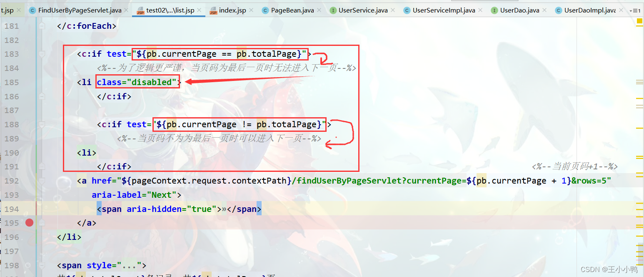Click line number 188 in the gutter
The image size is (644, 277).
click(x=12, y=124)
